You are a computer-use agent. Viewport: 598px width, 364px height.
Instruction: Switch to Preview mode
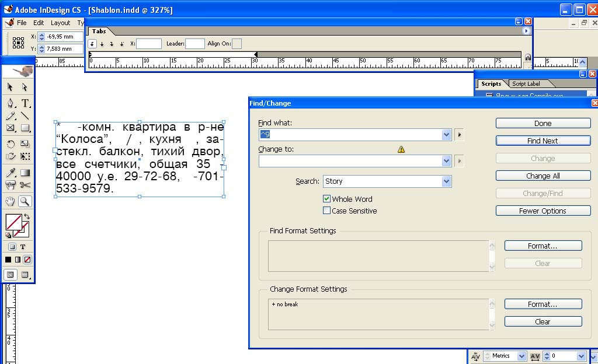point(25,275)
